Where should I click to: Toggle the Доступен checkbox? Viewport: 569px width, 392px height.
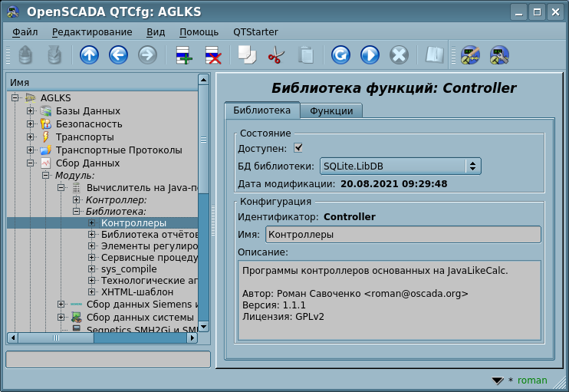point(299,148)
